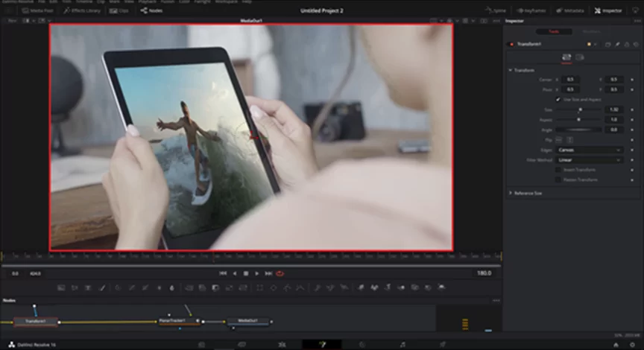Open the Deliver page (rocket icon)
The width and height of the screenshot is (644, 350).
[x=442, y=345]
